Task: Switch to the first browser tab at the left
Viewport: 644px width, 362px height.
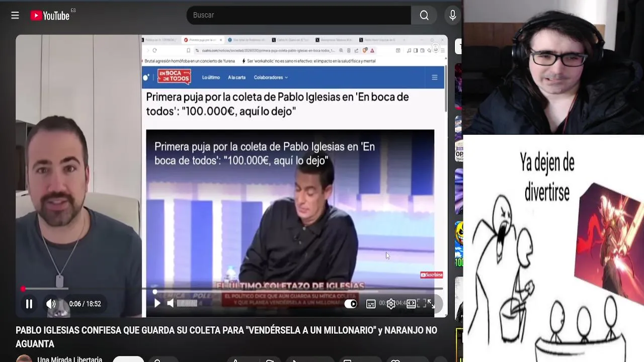Action: pyautogui.click(x=160, y=40)
